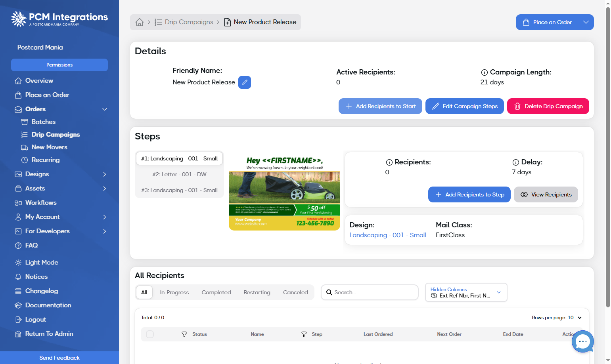The width and height of the screenshot is (611, 364).
Task: Select the In-Progress tab
Action: click(174, 292)
